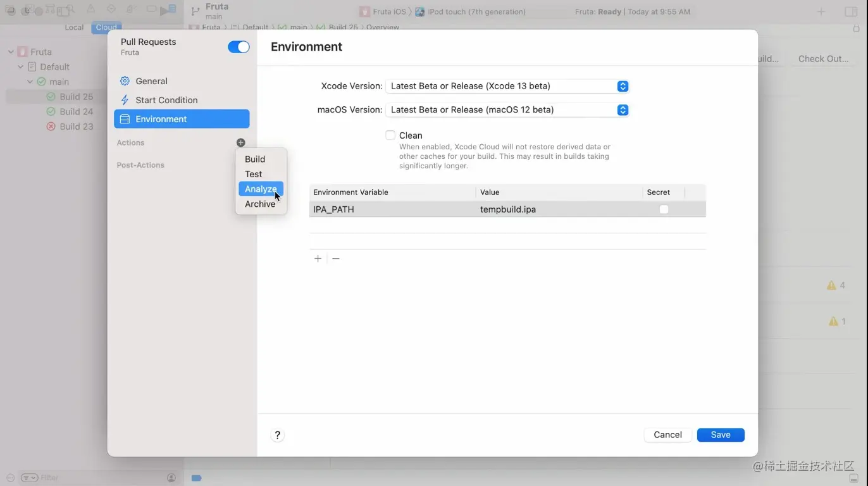This screenshot has height=486, width=868.
Task: Click the warning badge showing 4
Action: coord(836,285)
